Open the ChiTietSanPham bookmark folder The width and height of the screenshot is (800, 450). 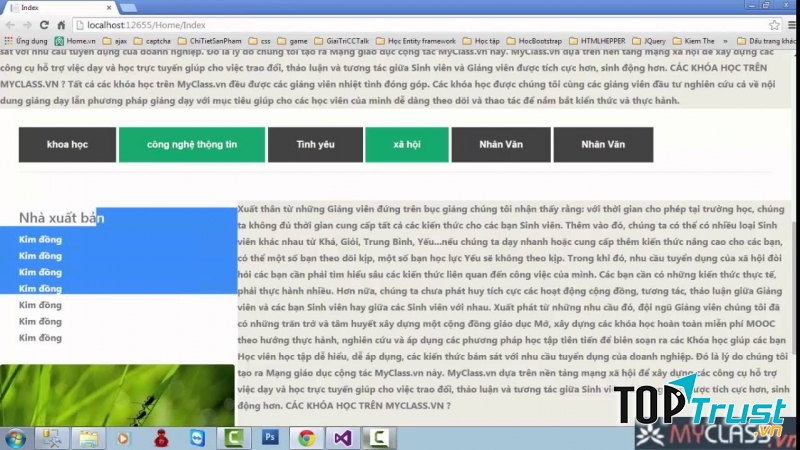pos(210,41)
